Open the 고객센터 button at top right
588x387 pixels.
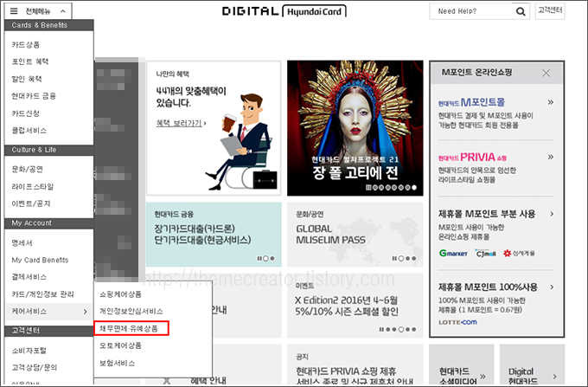550,10
